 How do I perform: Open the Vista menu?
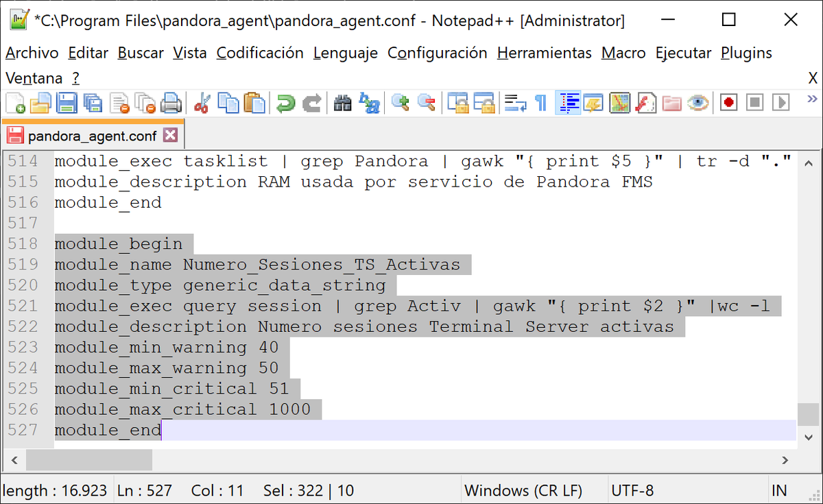coord(190,53)
